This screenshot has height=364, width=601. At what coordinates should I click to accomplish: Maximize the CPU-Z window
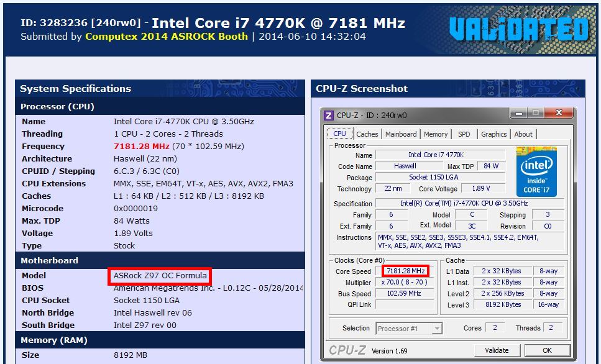(536, 112)
